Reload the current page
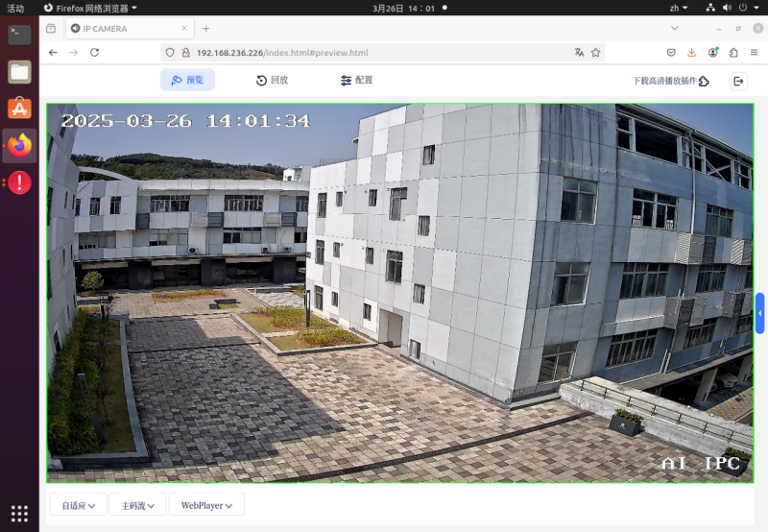 (94, 53)
